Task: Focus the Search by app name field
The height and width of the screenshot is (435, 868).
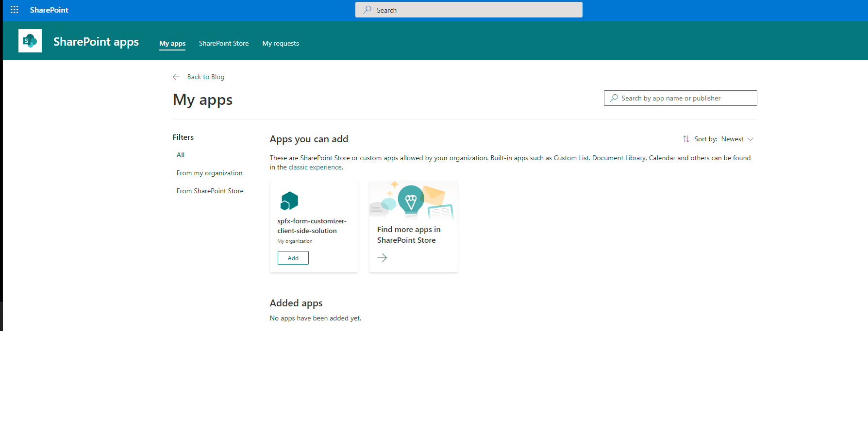Action: [x=681, y=98]
